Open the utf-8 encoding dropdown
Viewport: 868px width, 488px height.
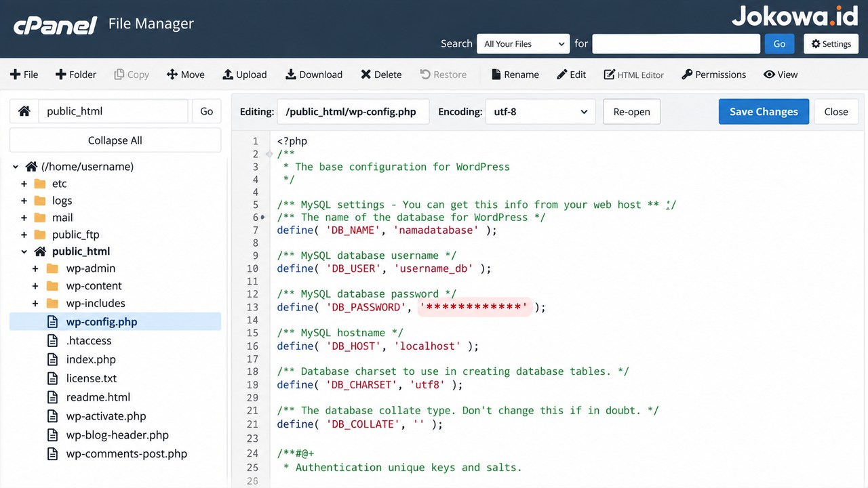tap(540, 112)
